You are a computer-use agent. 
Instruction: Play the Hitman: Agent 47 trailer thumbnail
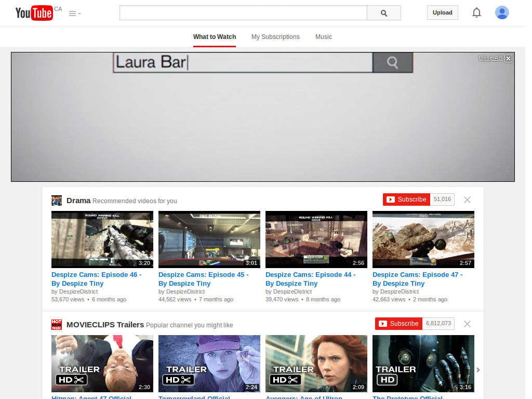(102, 364)
